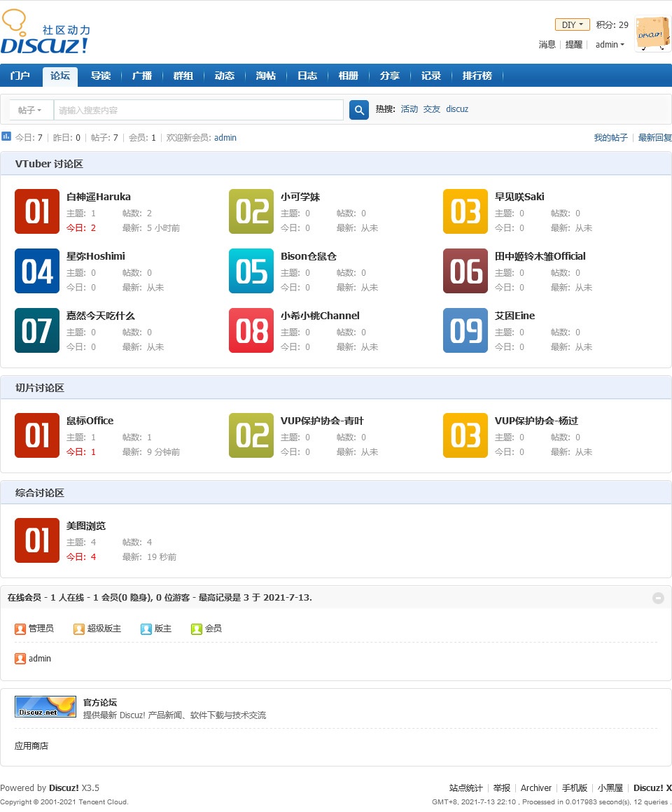Click new member admin link in stats bar
The width and height of the screenshot is (672, 812).
point(225,138)
